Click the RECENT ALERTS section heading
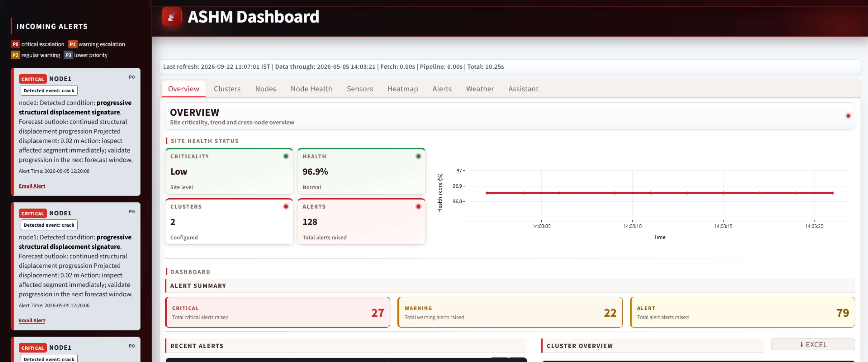868x362 pixels. point(197,346)
